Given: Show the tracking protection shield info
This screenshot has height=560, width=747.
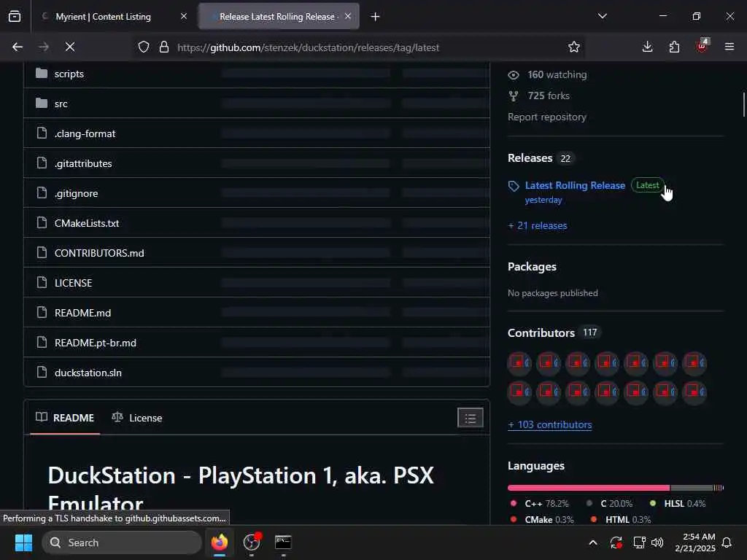Looking at the screenshot, I should pyautogui.click(x=144, y=47).
